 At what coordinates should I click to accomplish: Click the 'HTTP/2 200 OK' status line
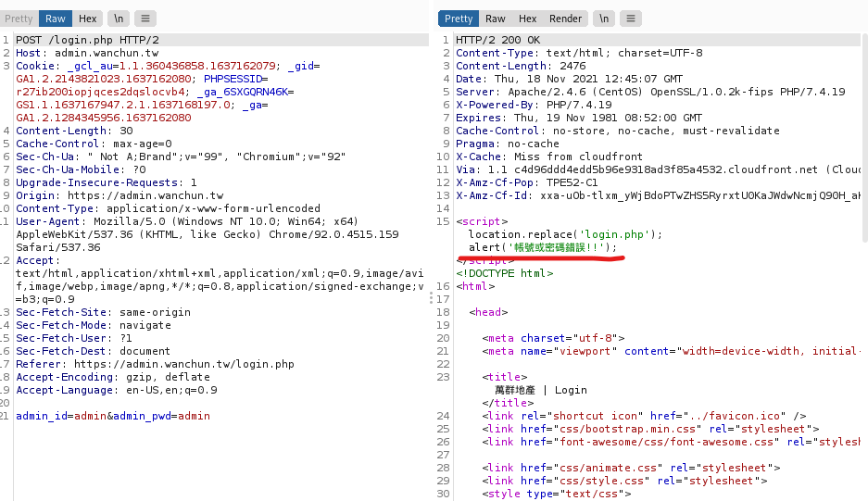click(497, 40)
